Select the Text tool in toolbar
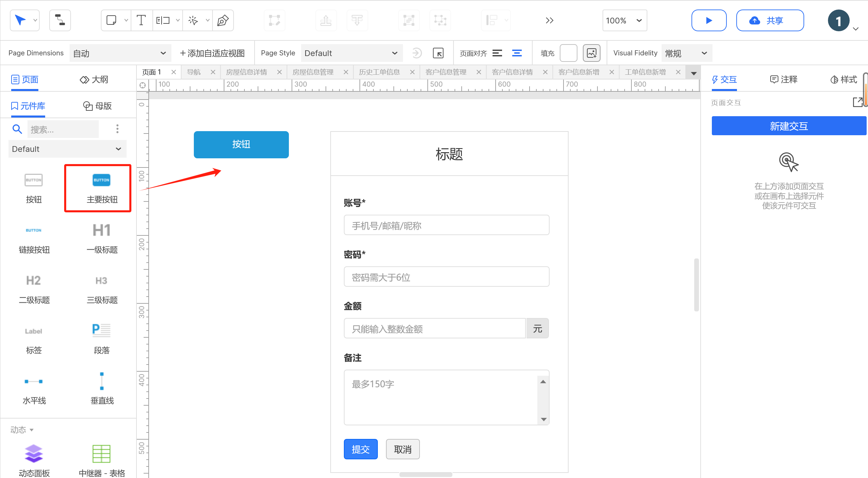This screenshot has height=478, width=868. pyautogui.click(x=141, y=20)
